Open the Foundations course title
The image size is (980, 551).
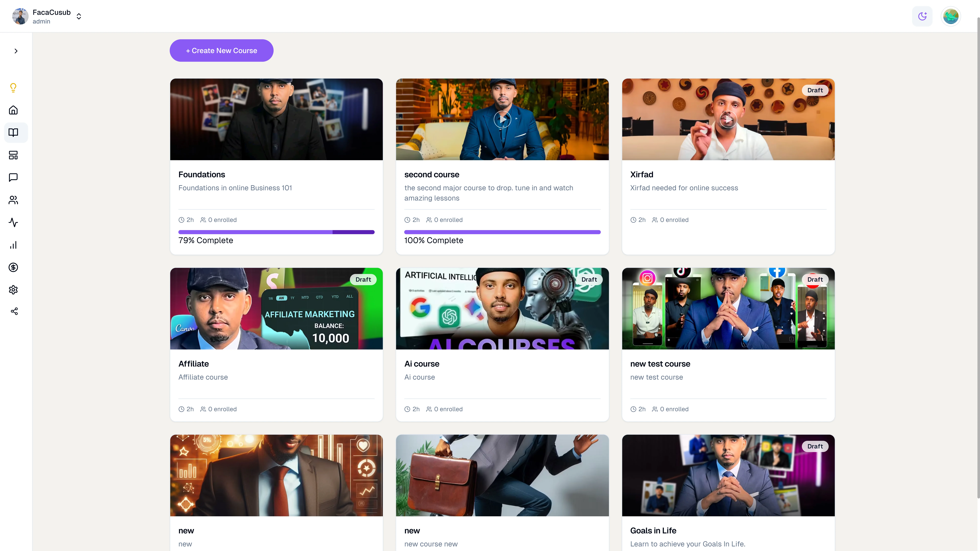coord(202,174)
